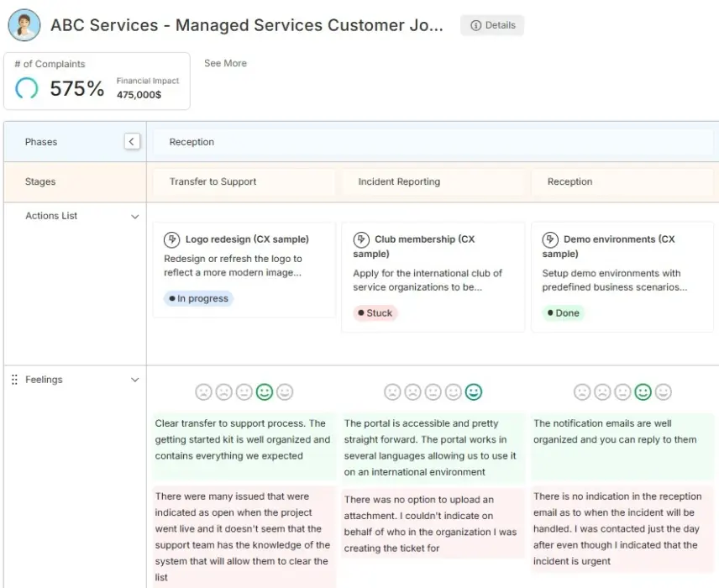
Task: Select the happiest face under Incident Reporting
Action: [473, 391]
